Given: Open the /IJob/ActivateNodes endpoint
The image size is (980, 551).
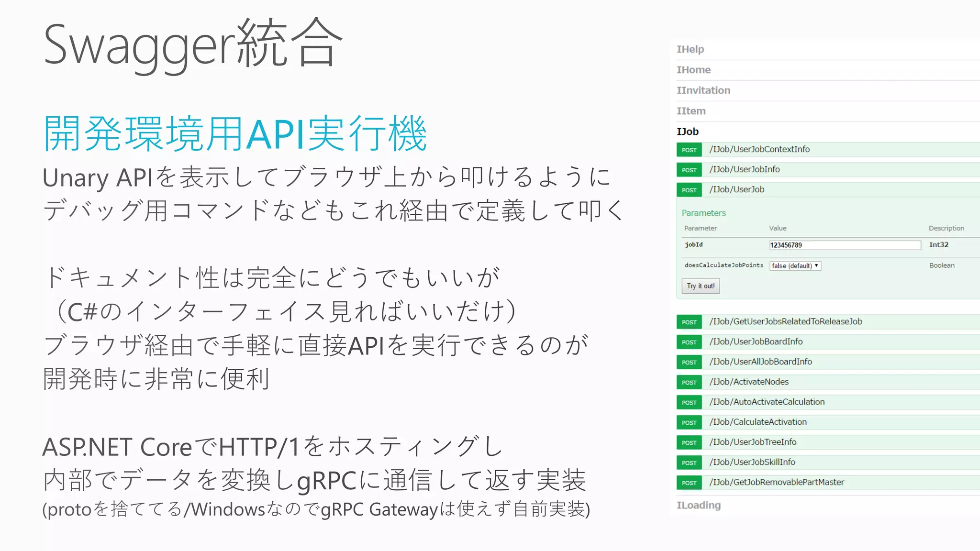Looking at the screenshot, I should point(749,382).
